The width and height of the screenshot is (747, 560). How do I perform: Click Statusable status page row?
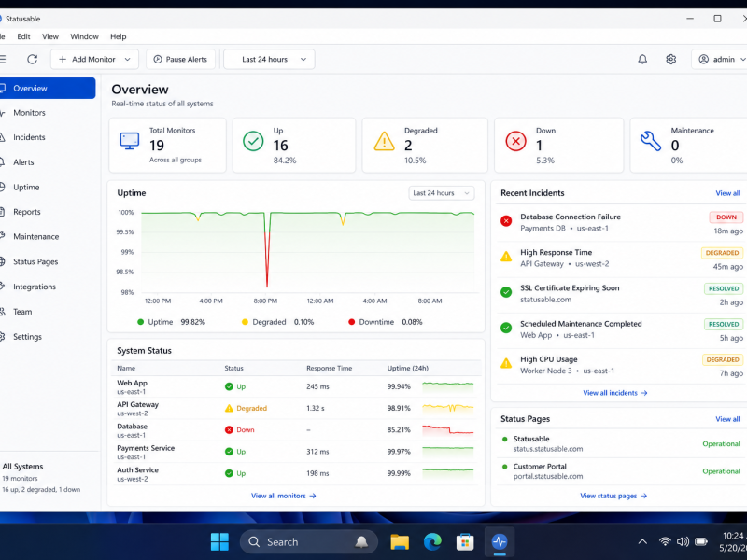click(621, 444)
